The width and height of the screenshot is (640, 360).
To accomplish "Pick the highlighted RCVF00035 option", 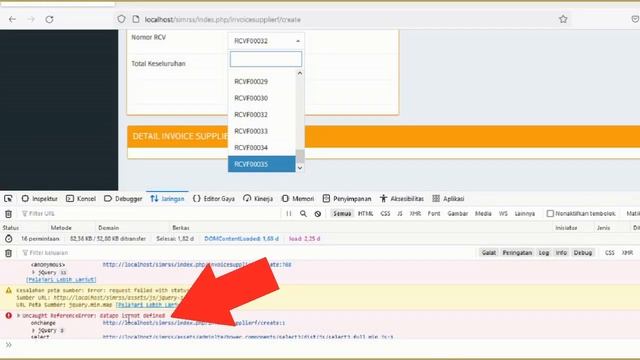I will pyautogui.click(x=262, y=164).
